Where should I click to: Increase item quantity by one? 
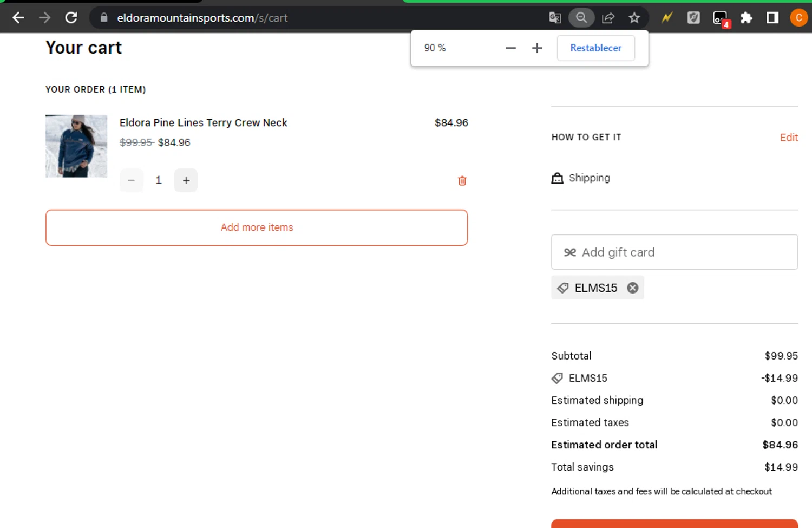point(186,180)
